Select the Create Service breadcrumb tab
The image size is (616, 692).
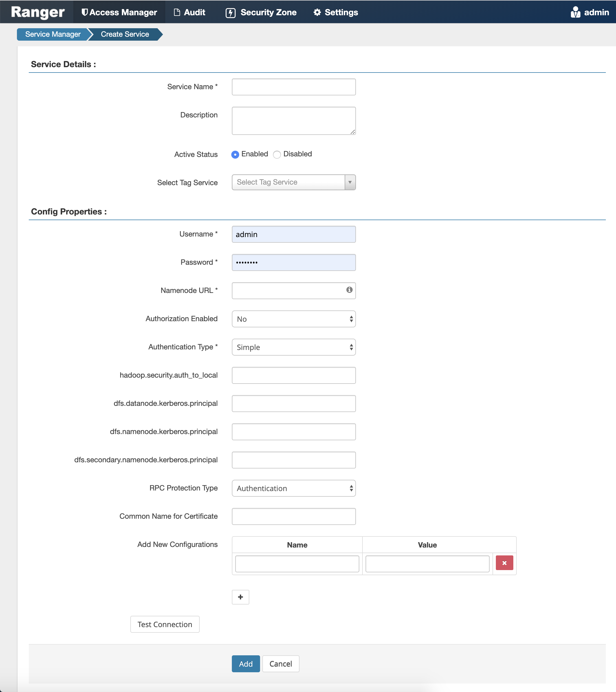tap(125, 34)
